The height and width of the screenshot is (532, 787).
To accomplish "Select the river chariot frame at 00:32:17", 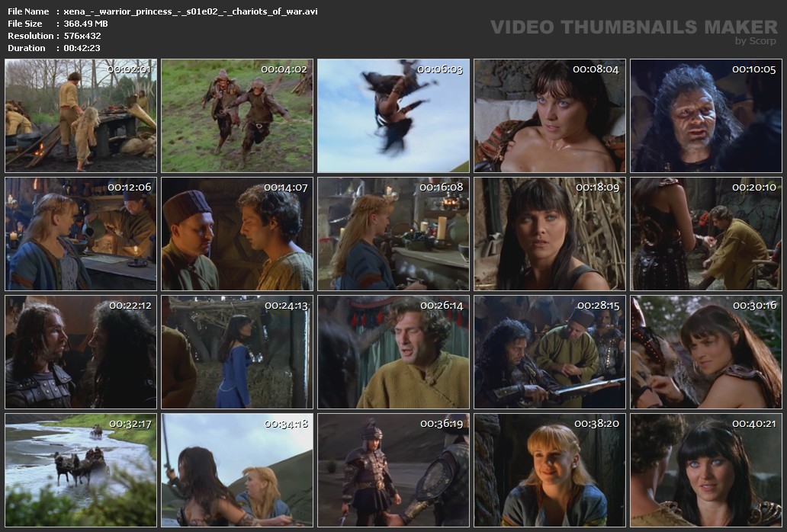I will pos(81,470).
